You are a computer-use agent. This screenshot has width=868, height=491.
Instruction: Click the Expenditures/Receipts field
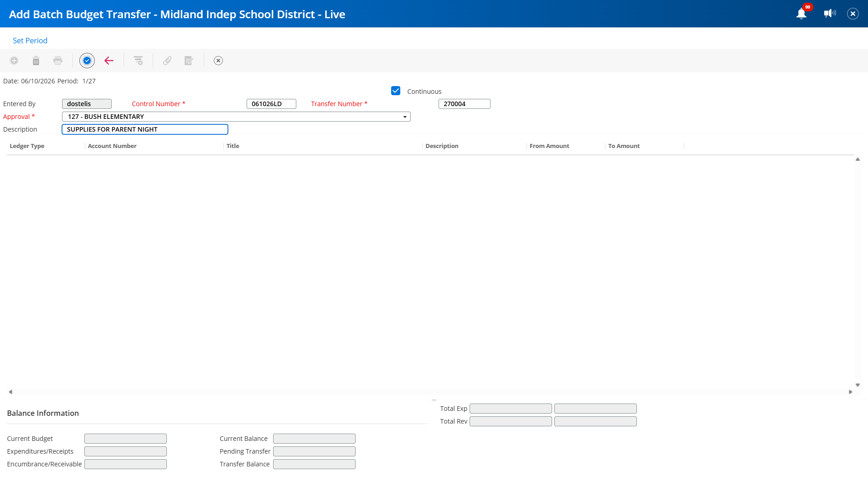click(x=125, y=451)
